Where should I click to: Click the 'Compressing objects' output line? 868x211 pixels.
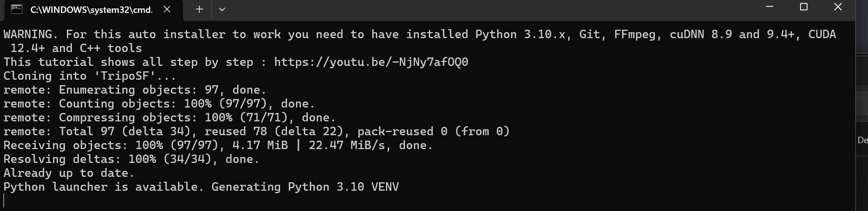coord(170,117)
